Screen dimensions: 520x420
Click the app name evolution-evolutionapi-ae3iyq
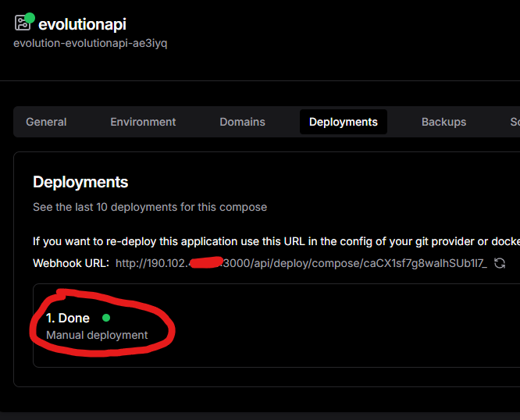pos(90,43)
